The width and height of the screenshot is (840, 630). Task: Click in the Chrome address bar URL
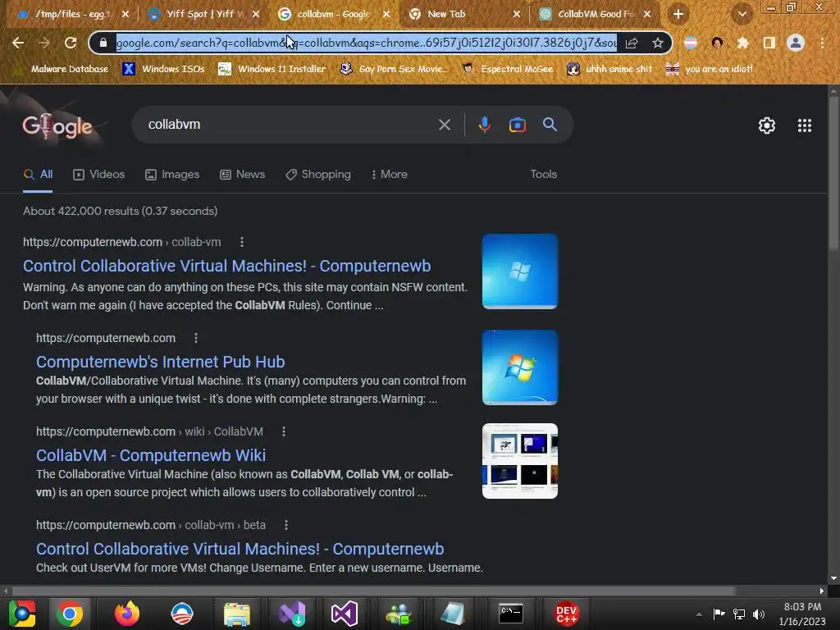pyautogui.click(x=367, y=43)
